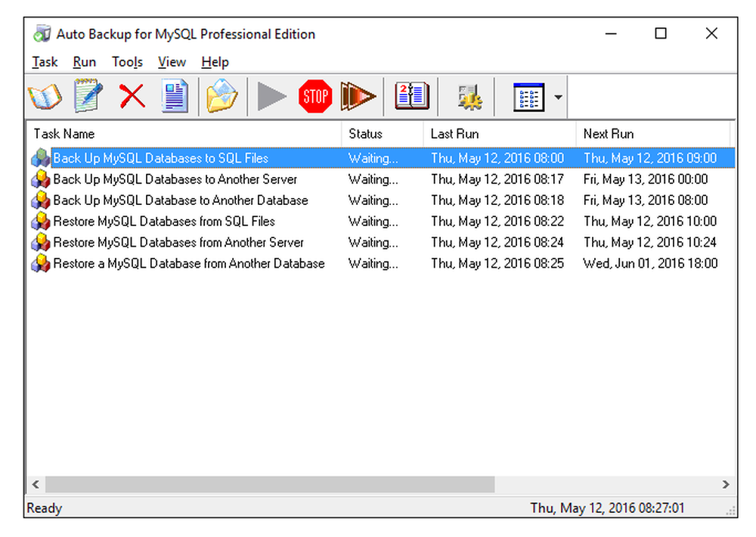Click the Ready status bar text

click(45, 508)
